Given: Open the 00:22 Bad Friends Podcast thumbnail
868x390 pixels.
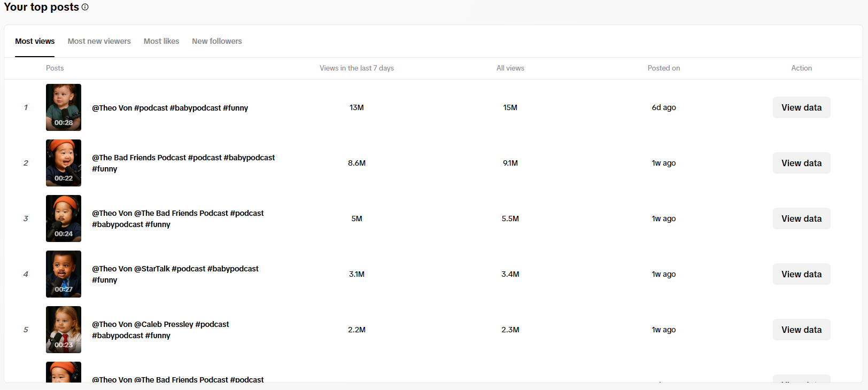Looking at the screenshot, I should [64, 163].
